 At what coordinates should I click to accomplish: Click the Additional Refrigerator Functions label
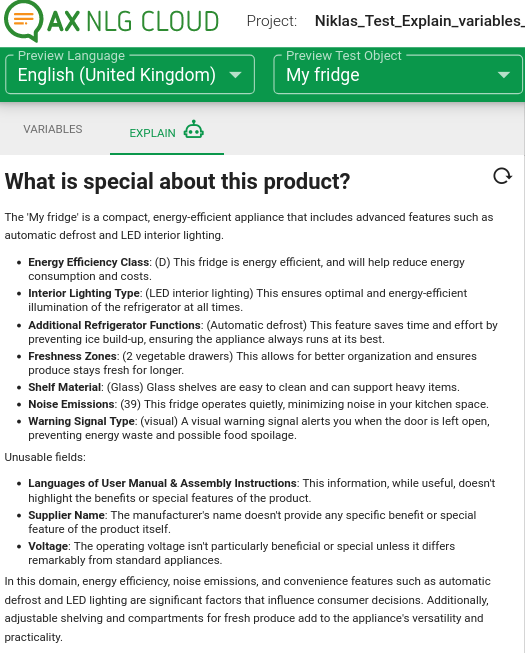point(114,325)
